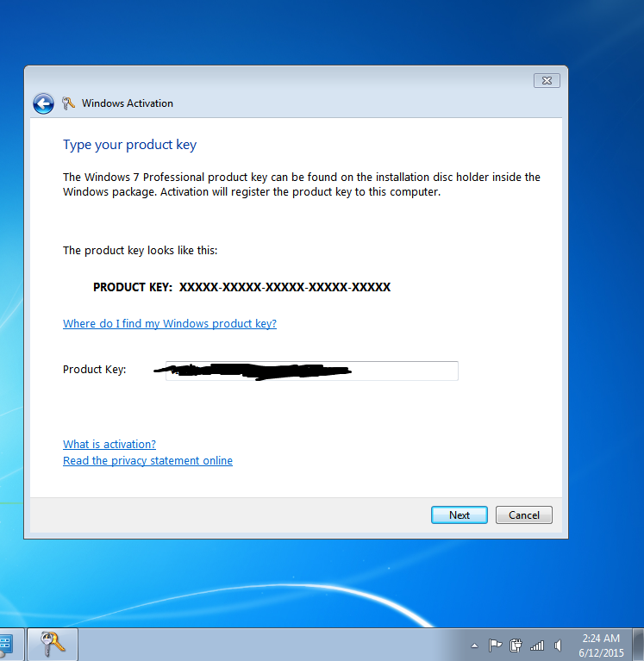Image resolution: width=644 pixels, height=661 pixels.
Task: Go back using the blue arrow button
Action: 43,103
